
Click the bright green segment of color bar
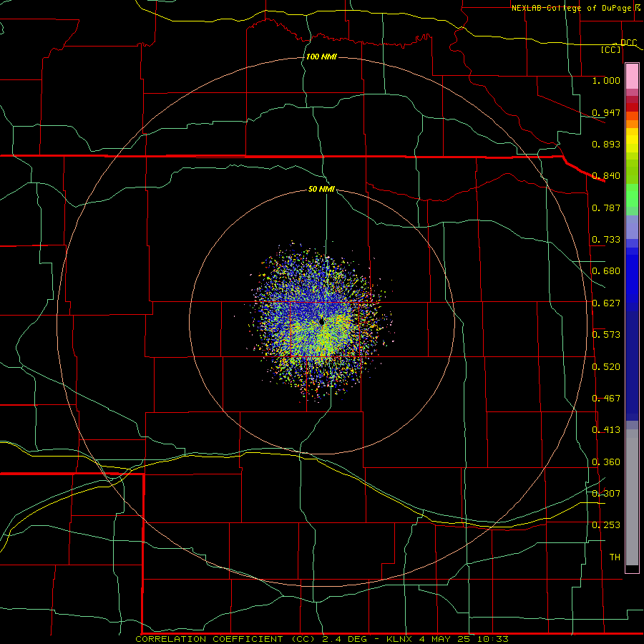tap(632, 195)
